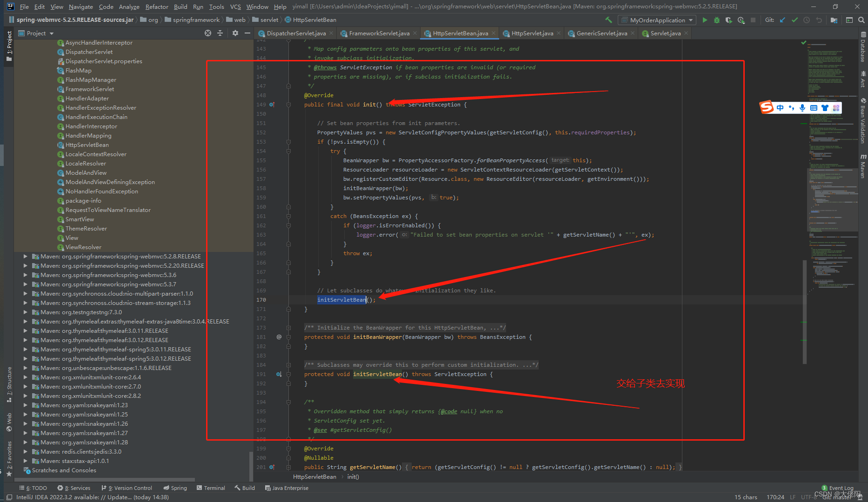Screen dimensions: 868x502
Task: Update project with Git blue arrow
Action: (x=782, y=20)
